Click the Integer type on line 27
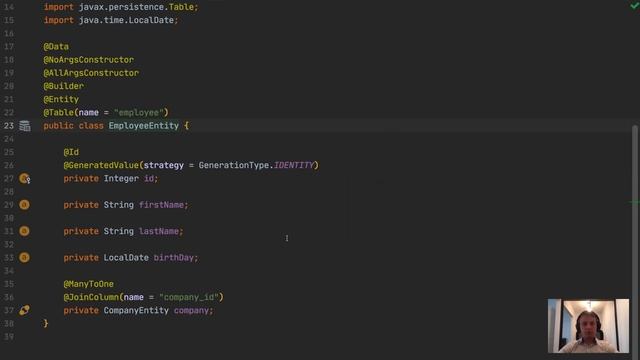The width and height of the screenshot is (640, 360). pos(121,178)
